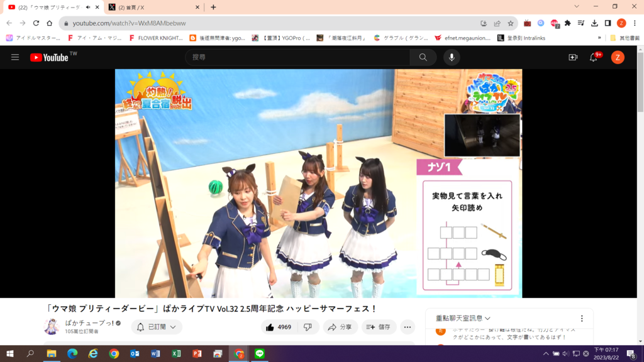Open the 其他書籤 bookmarks folder

[625, 38]
